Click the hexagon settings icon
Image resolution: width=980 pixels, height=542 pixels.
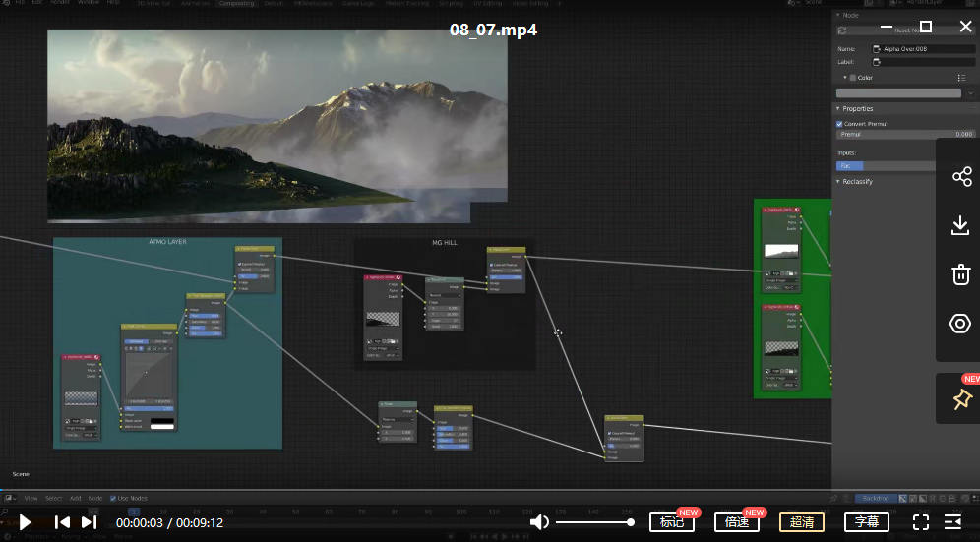[x=961, y=324]
